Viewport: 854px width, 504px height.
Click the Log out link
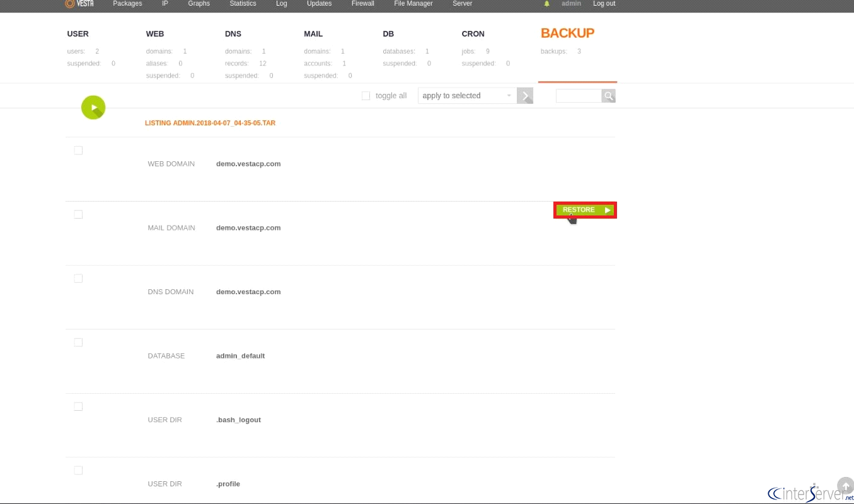[604, 4]
